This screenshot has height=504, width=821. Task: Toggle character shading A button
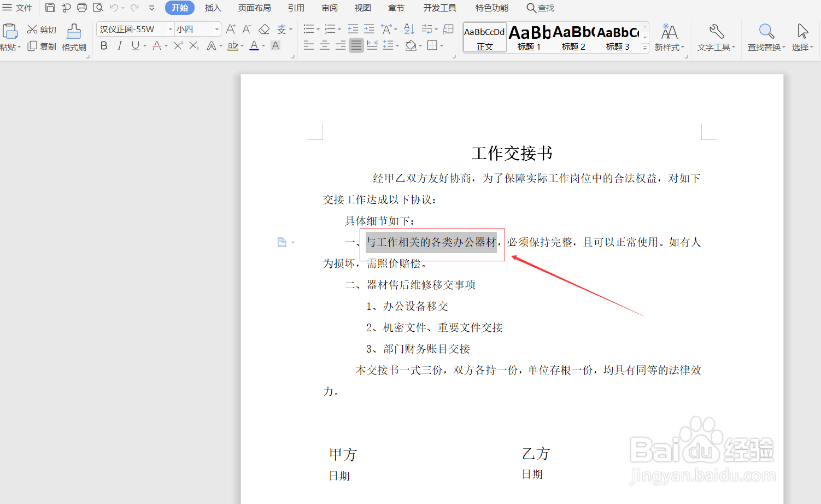275,46
